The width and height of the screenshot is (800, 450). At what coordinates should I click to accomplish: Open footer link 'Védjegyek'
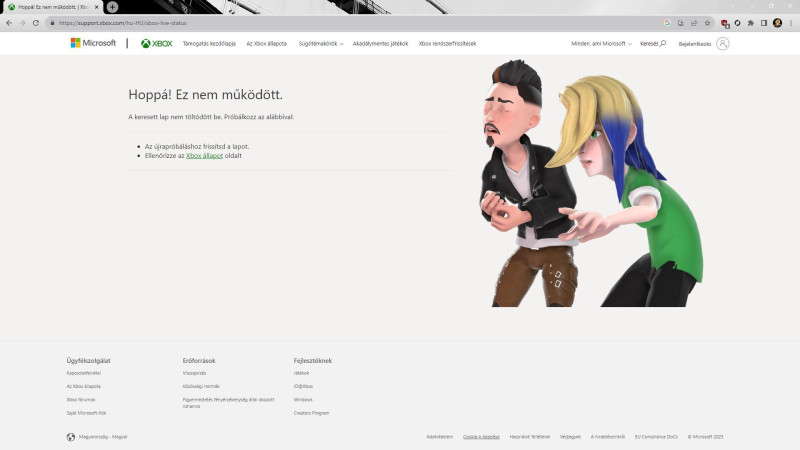(x=570, y=437)
